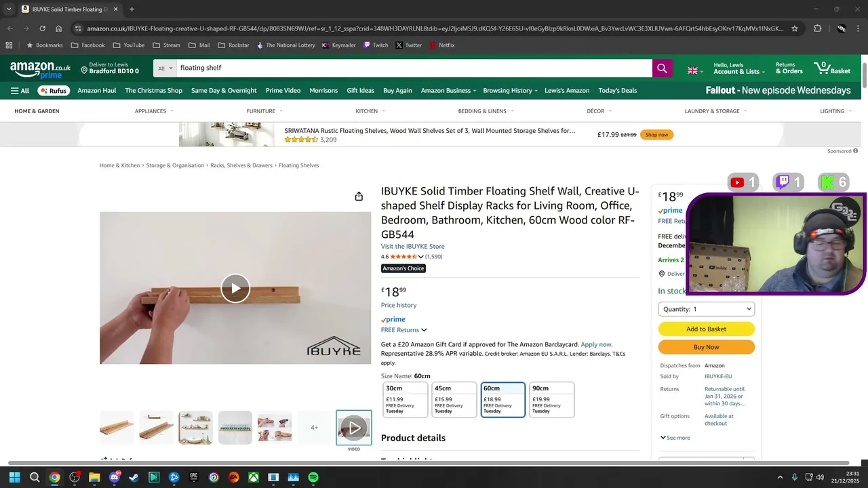Open Kitchen category menu
The height and width of the screenshot is (488, 868).
pos(370,111)
